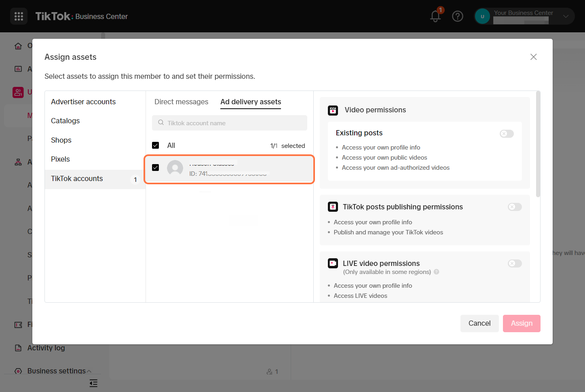Click the help question mark icon
585x392 pixels.
pyautogui.click(x=457, y=17)
